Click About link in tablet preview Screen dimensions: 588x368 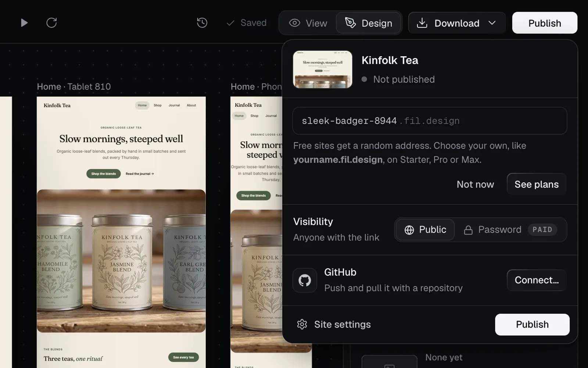pos(191,105)
